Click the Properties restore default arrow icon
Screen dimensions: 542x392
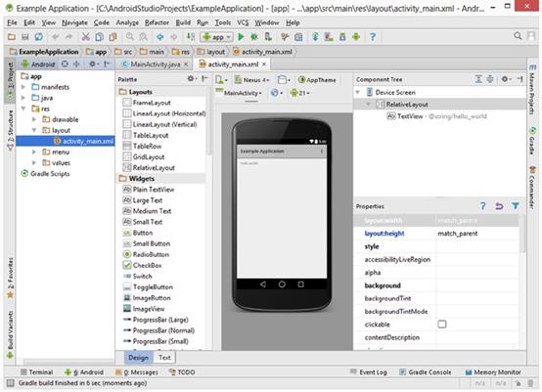[x=499, y=206]
